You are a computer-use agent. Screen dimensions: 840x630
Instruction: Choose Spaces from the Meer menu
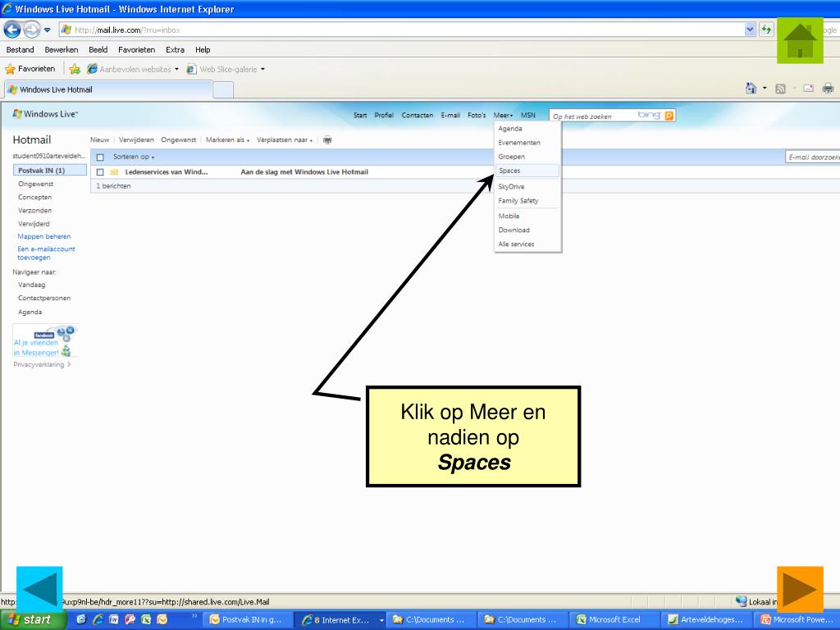527,171
